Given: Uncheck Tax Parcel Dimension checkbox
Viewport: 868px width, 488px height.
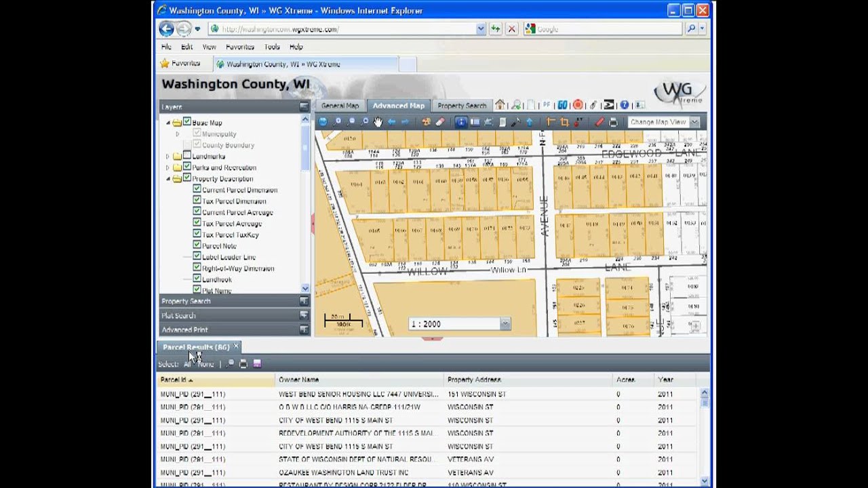Looking at the screenshot, I should point(197,201).
